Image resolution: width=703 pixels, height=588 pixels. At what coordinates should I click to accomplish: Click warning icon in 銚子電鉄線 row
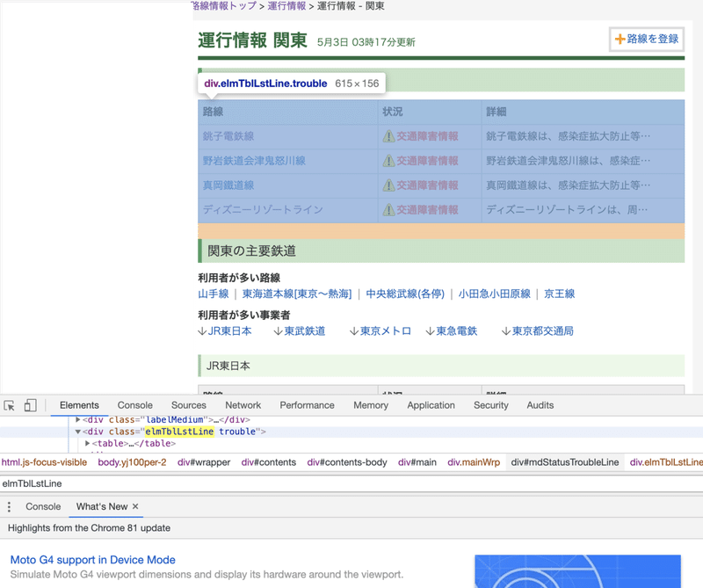coord(388,136)
